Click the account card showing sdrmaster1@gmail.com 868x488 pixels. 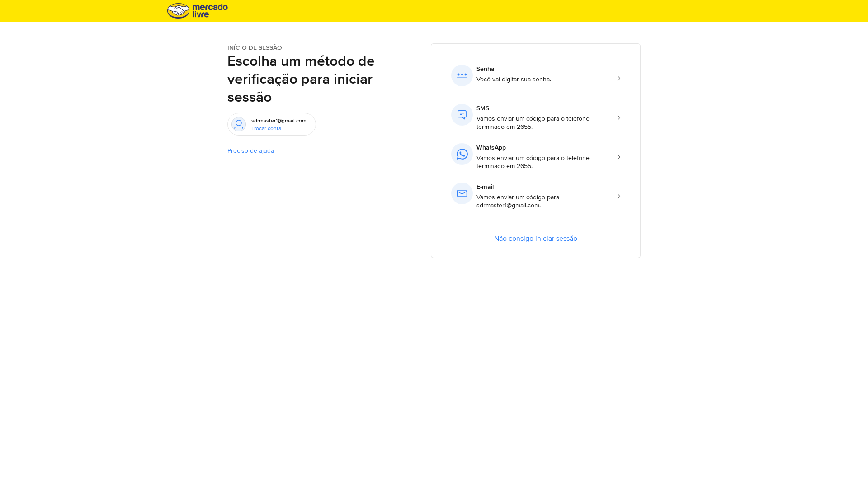coord(271,124)
